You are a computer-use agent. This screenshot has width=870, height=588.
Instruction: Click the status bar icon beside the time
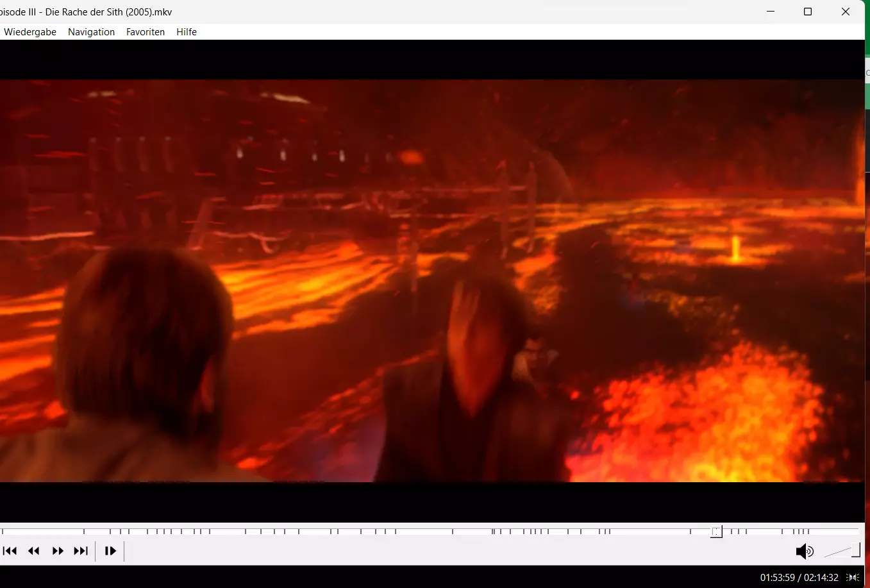pos(853,578)
